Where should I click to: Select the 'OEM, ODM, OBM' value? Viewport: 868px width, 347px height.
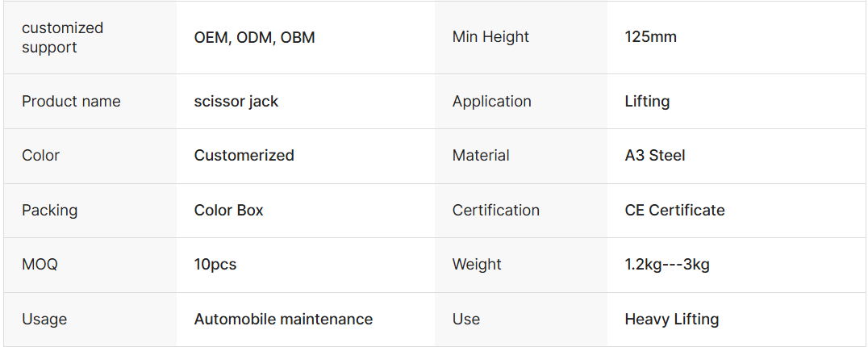pos(254,37)
